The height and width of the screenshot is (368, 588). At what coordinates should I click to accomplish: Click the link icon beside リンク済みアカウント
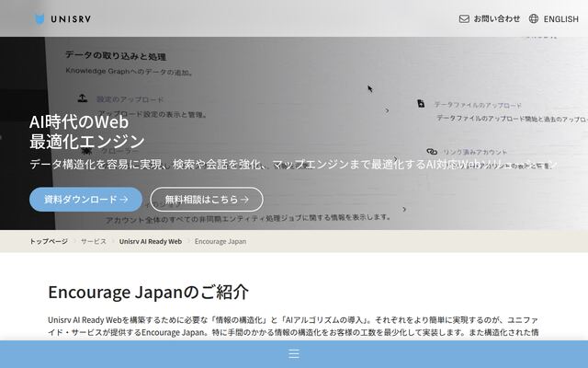tap(432, 152)
